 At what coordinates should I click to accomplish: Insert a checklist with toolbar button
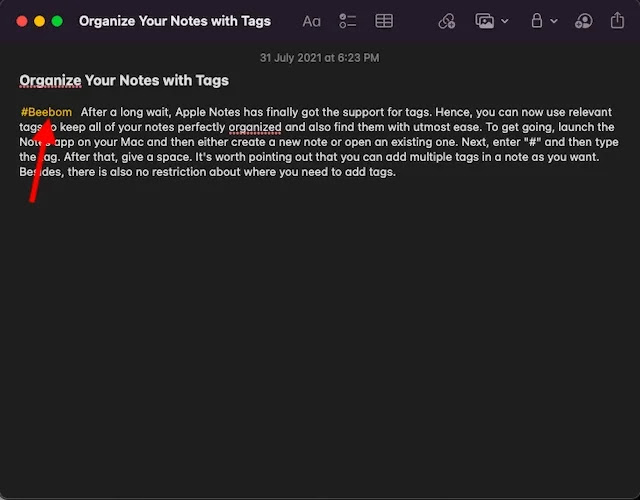point(348,21)
